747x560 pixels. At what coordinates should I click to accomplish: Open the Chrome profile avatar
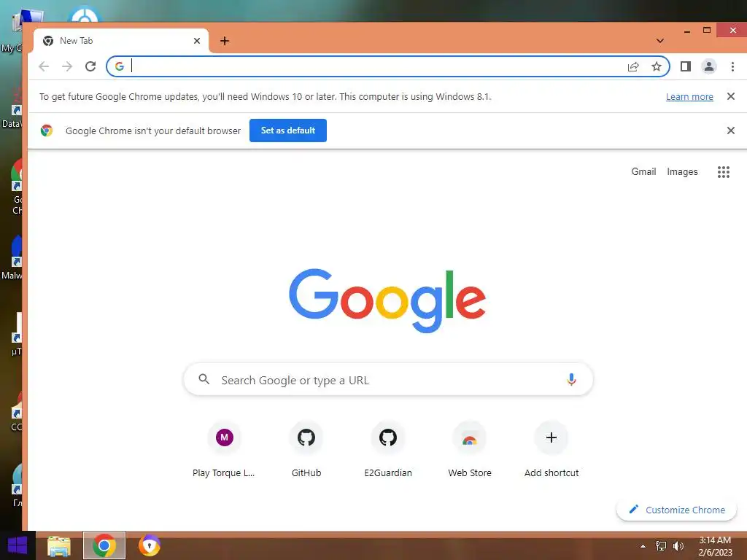[709, 66]
